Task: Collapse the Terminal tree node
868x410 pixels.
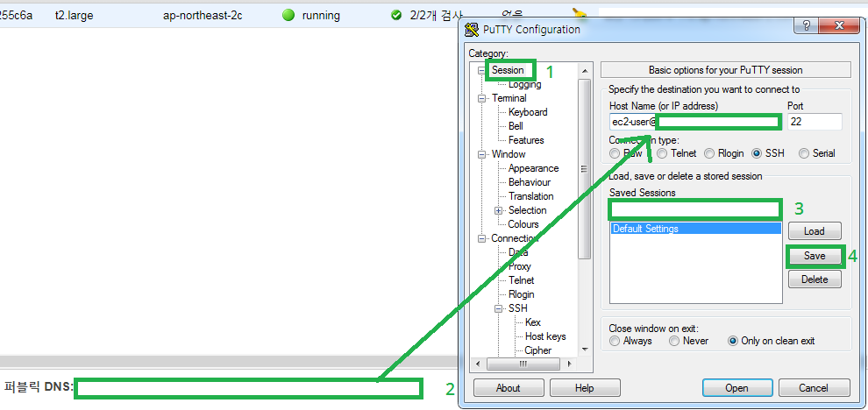Action: [x=480, y=98]
